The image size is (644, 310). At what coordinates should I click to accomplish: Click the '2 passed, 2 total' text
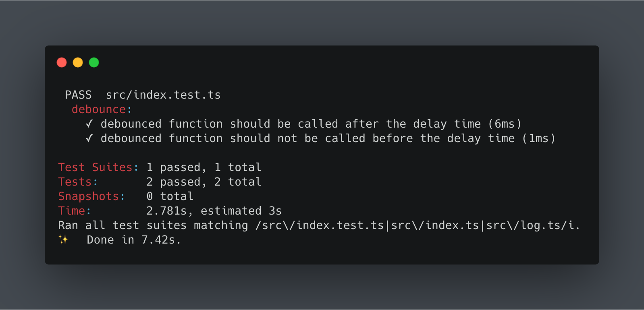[204, 182]
